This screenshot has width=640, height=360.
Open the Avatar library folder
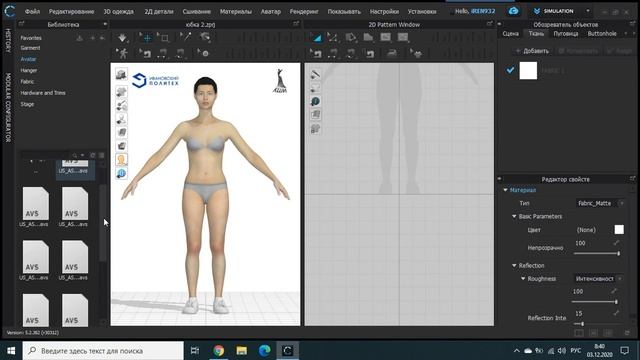28,59
